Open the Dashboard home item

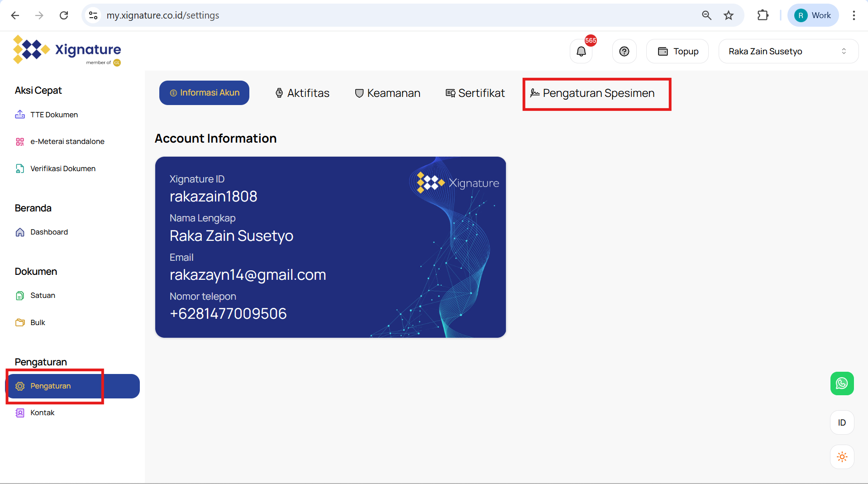tap(49, 232)
